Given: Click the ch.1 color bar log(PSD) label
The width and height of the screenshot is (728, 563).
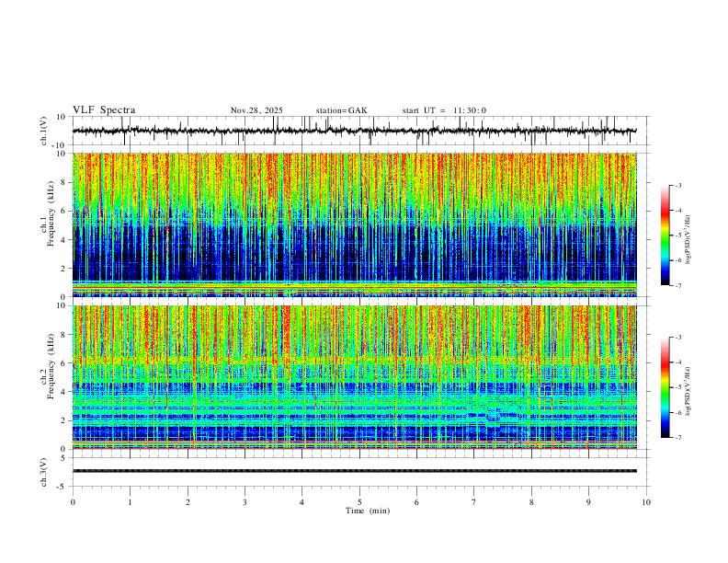Looking at the screenshot, I should point(688,239).
